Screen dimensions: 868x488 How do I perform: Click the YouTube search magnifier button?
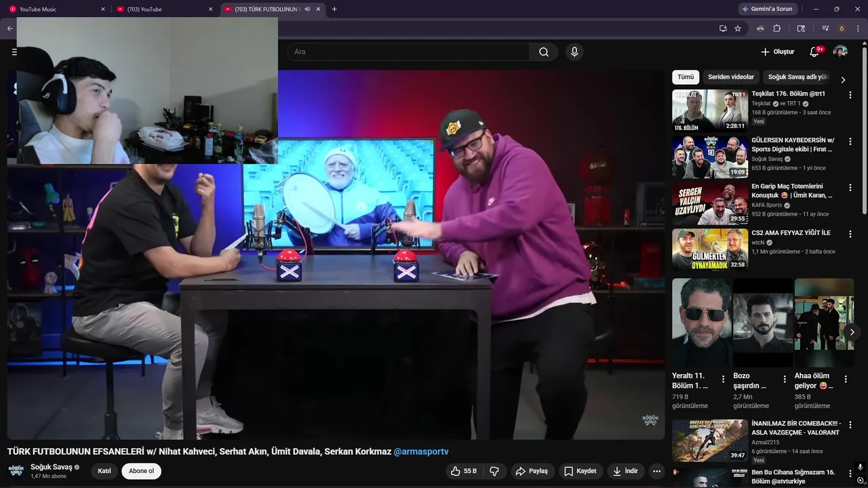[x=544, y=52]
